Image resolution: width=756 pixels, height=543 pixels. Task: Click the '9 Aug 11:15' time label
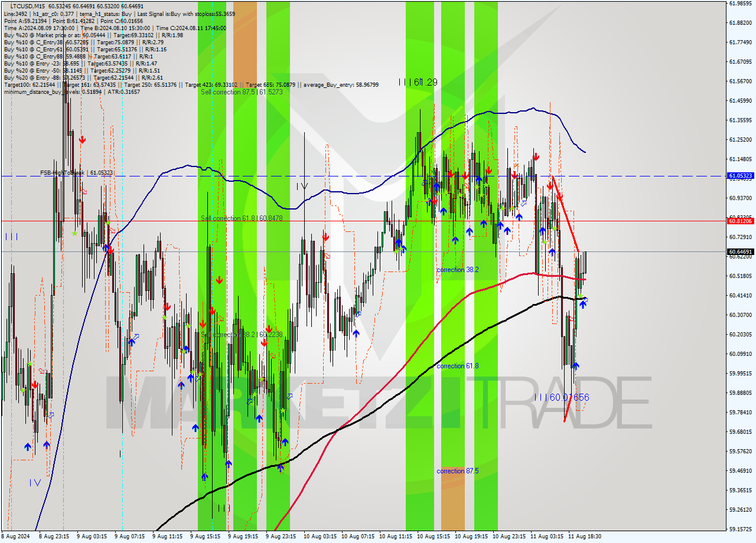pyautogui.click(x=167, y=537)
